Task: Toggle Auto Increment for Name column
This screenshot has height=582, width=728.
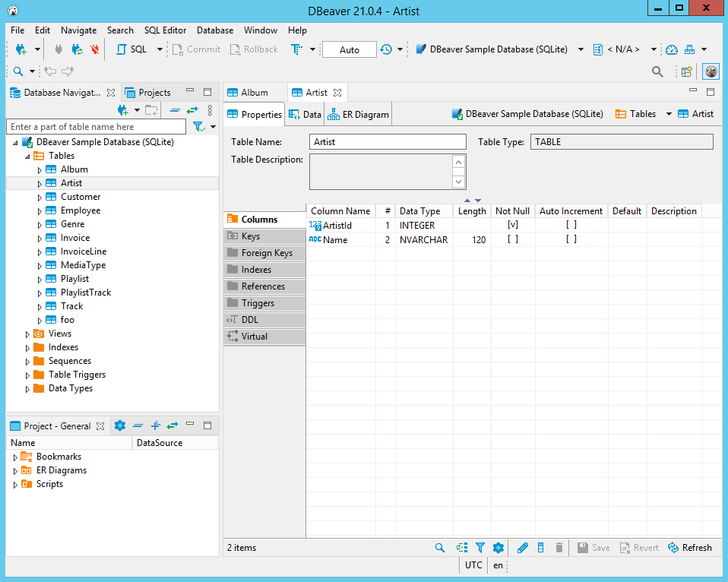Action: point(571,239)
